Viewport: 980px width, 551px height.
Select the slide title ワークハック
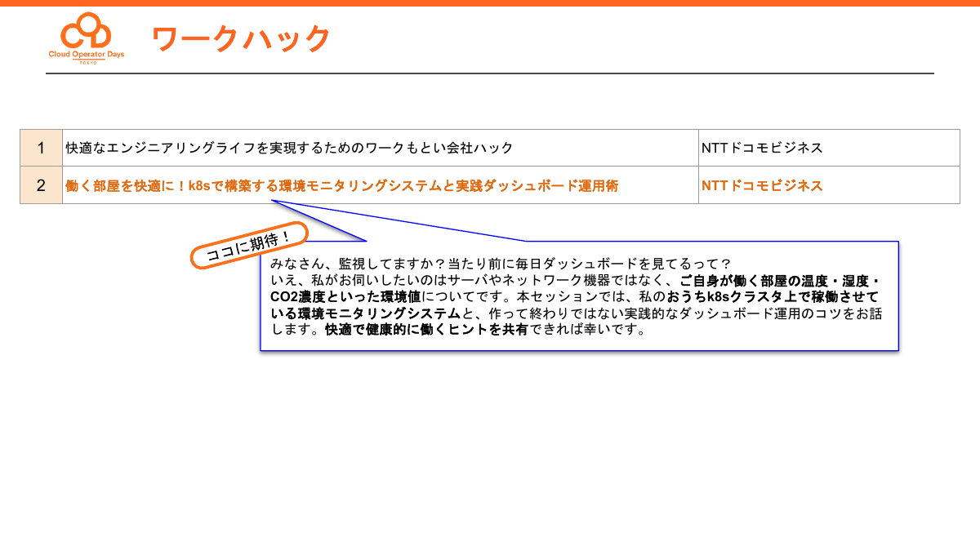pos(240,38)
